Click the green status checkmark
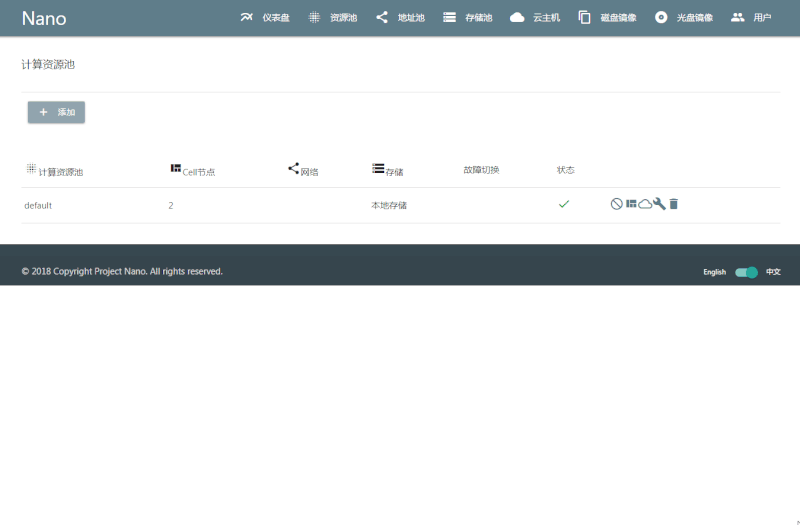 point(563,204)
